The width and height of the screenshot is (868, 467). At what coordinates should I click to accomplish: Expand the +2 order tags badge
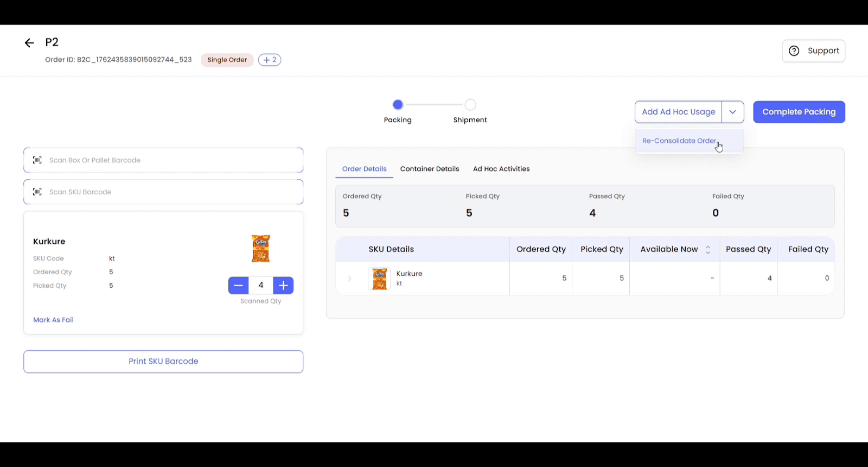click(270, 60)
